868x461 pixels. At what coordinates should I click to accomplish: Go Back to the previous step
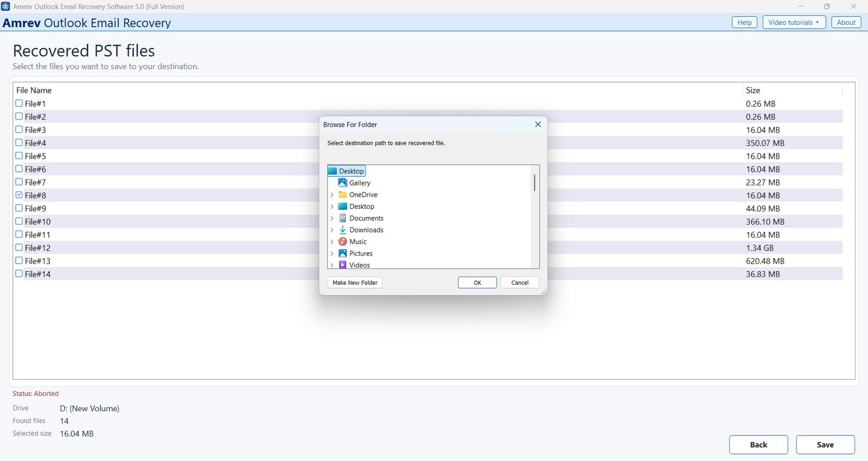(758, 445)
